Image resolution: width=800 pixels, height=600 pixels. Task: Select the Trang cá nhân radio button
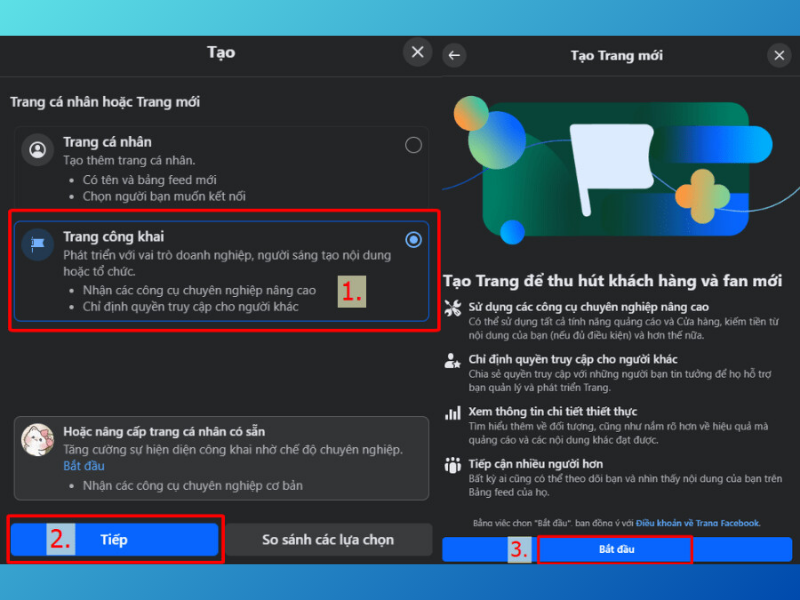[x=413, y=145]
